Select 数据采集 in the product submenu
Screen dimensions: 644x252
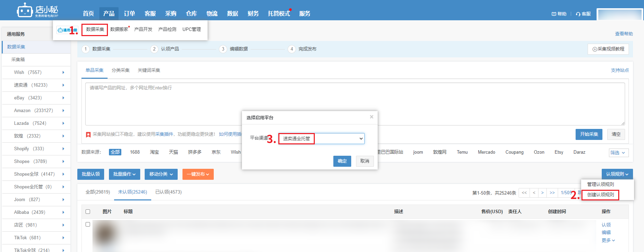click(x=95, y=30)
